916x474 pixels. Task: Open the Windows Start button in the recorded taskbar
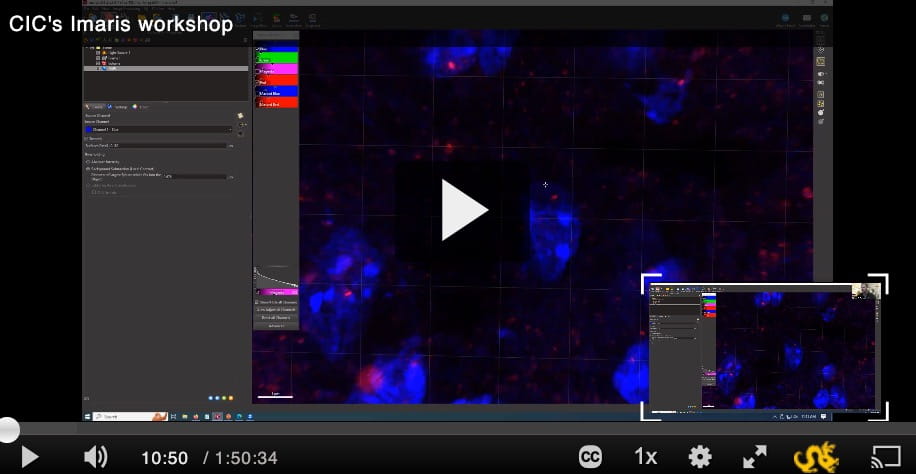(x=88, y=417)
